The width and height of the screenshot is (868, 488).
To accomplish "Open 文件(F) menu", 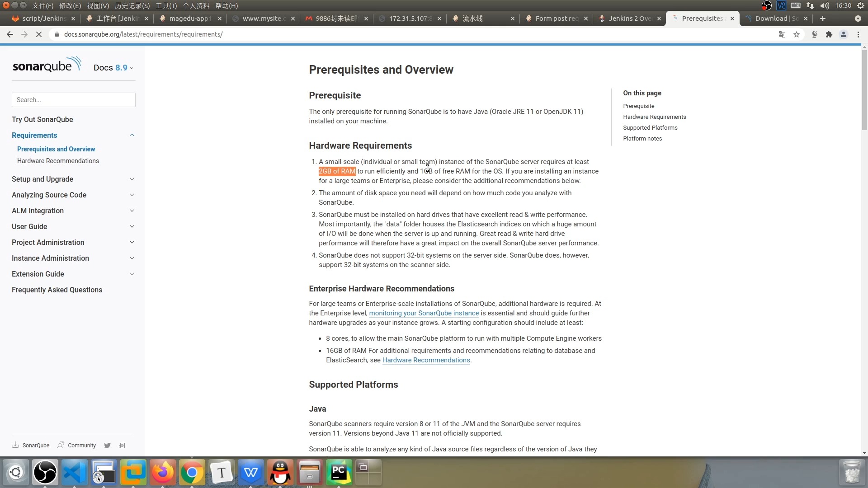I will (42, 5).
